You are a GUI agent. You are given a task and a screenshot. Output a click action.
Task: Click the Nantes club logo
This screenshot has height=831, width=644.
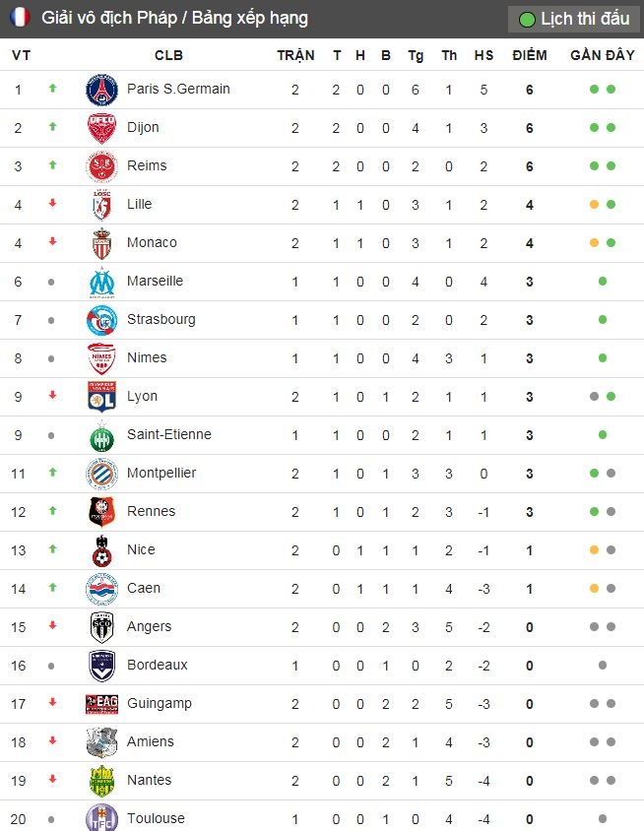[101, 781]
